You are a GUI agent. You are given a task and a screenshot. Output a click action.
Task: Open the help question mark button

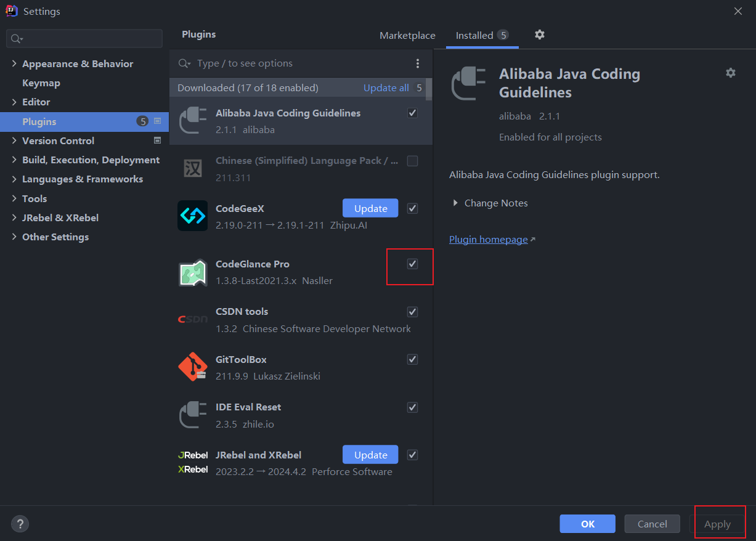coord(20,524)
